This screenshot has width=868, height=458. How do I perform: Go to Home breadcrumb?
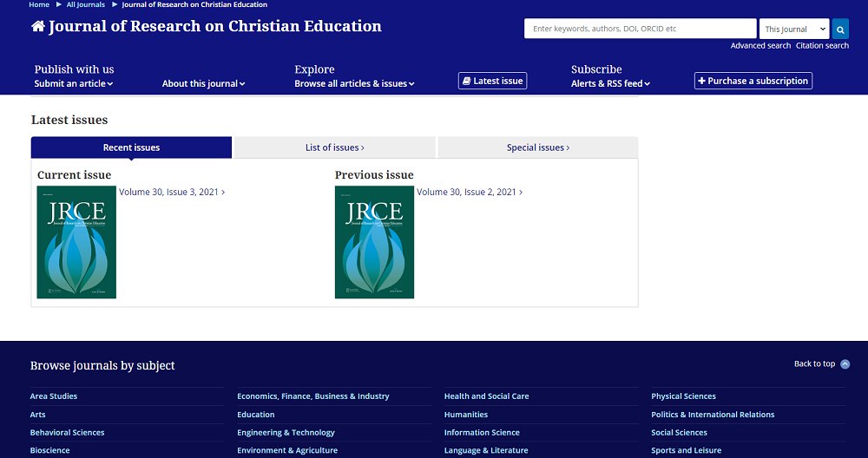click(39, 4)
